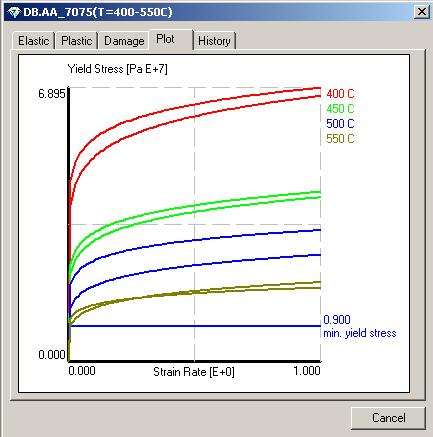Select the 500 C legend label
The width and height of the screenshot is (433, 437).
[x=340, y=124]
